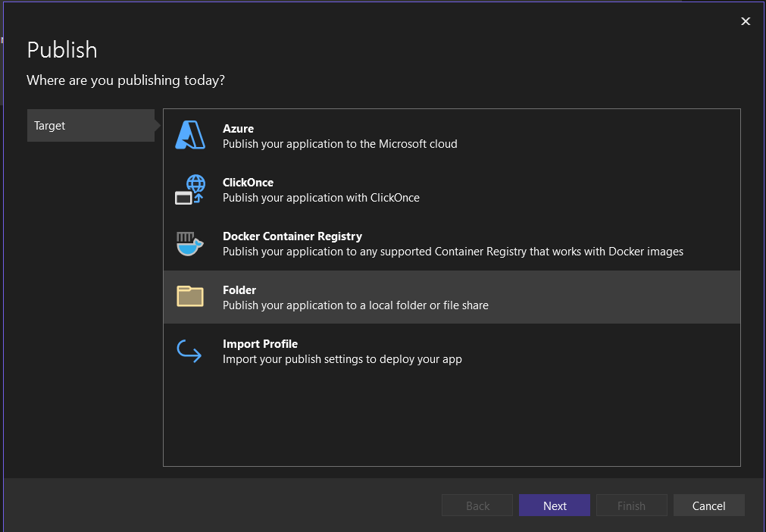
Task: Click the Docker images registry description text
Action: [x=453, y=251]
